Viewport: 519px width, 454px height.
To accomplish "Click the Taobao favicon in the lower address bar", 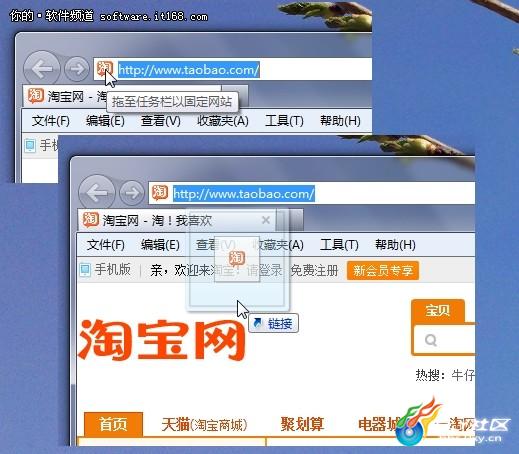I will point(160,193).
